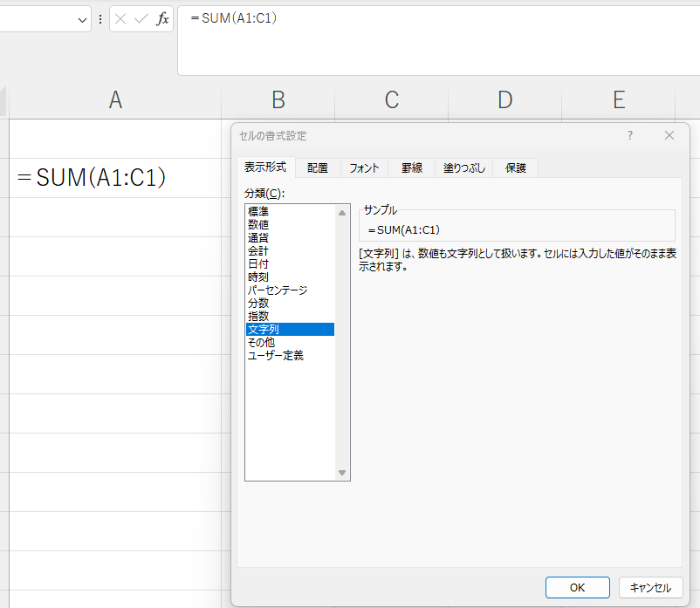This screenshot has height=608, width=700.
Task: Click the help question mark in dialog
Action: pyautogui.click(x=630, y=135)
